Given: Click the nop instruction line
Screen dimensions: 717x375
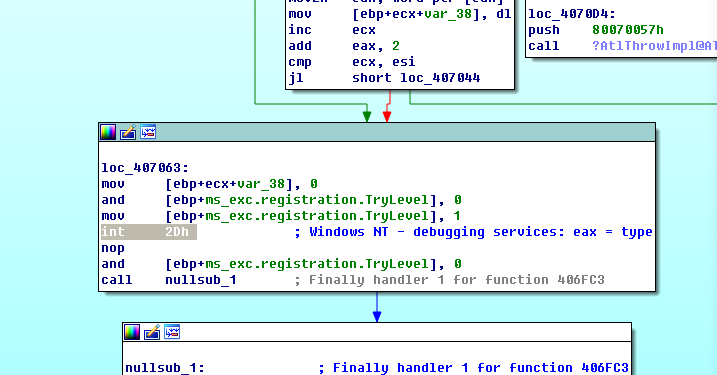Looking at the screenshot, I should click(x=113, y=248).
